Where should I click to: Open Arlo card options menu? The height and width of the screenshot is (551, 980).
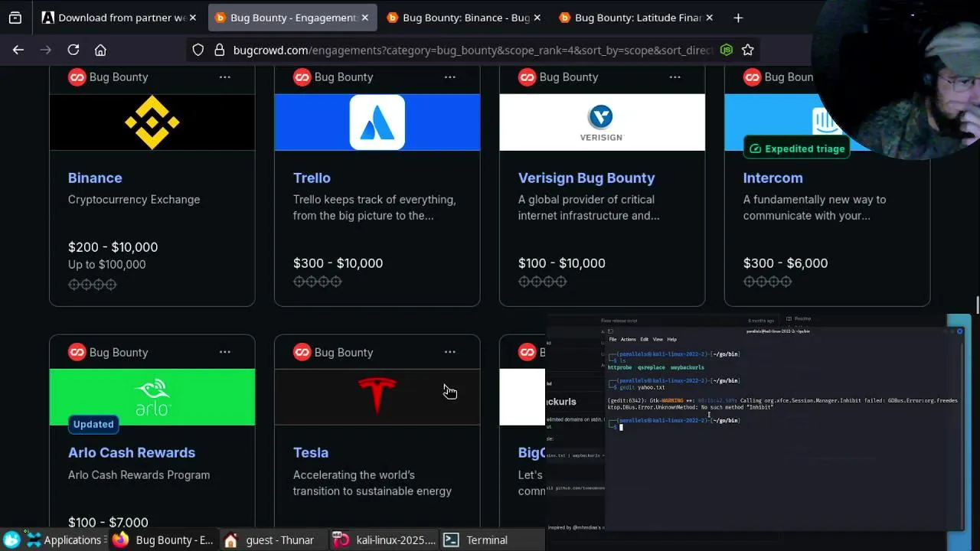(x=225, y=352)
